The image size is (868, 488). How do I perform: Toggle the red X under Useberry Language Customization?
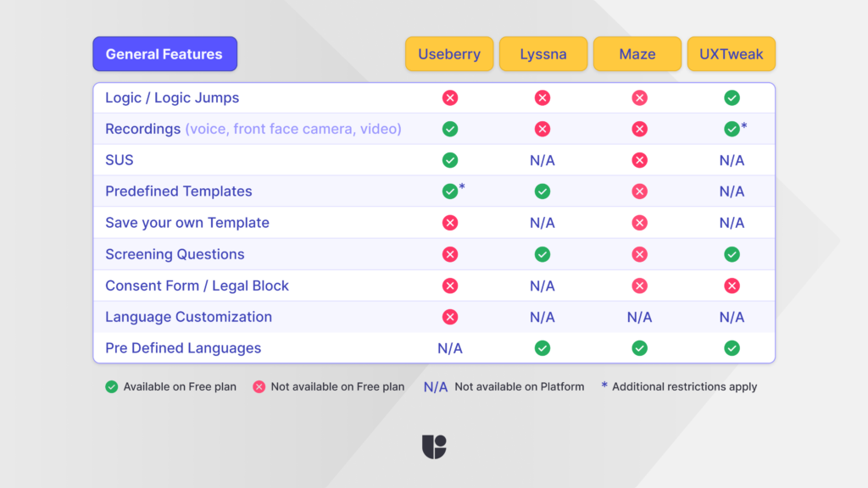(450, 317)
